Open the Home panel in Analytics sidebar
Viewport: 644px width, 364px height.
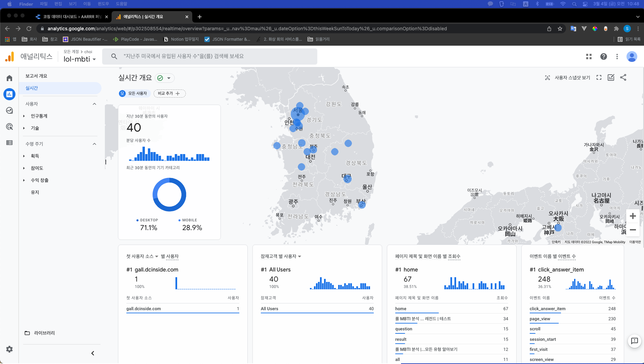tap(9, 78)
